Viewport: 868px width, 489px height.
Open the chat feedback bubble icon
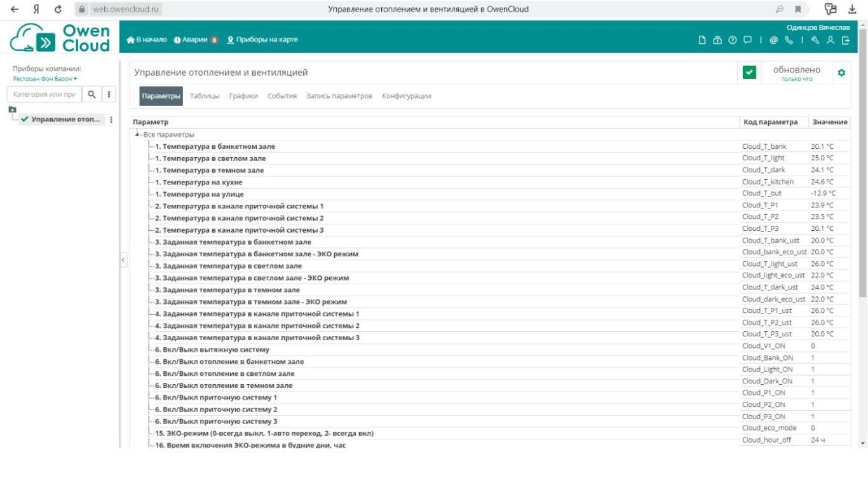point(748,40)
